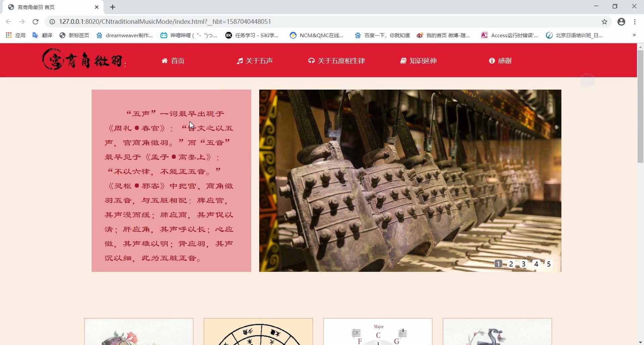Click the browser forward arrow

point(22,21)
